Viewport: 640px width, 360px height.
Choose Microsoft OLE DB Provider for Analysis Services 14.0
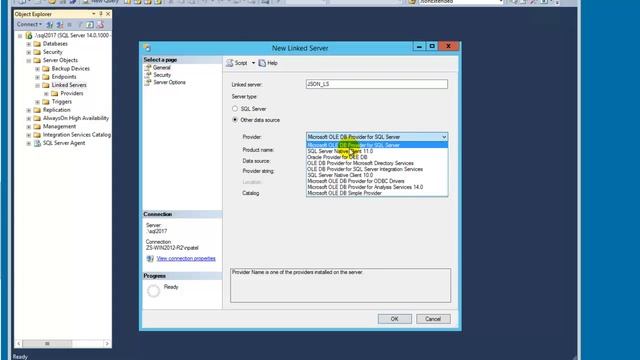[x=377, y=187]
